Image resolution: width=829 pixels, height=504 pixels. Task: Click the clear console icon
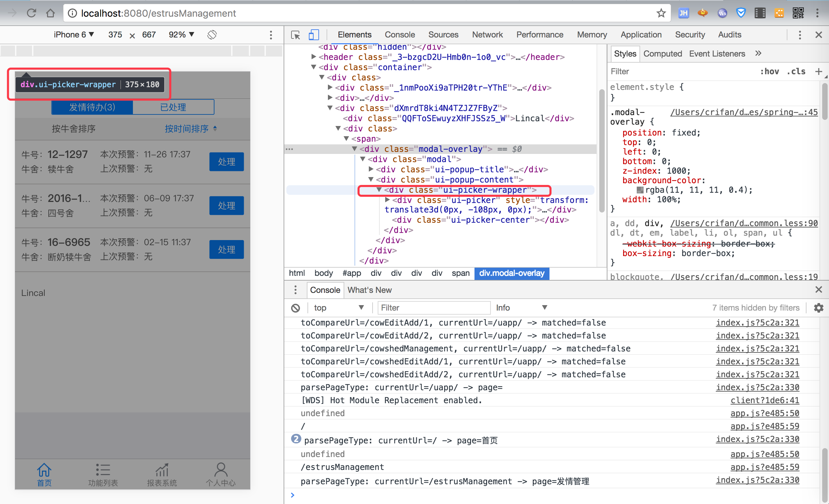point(296,308)
